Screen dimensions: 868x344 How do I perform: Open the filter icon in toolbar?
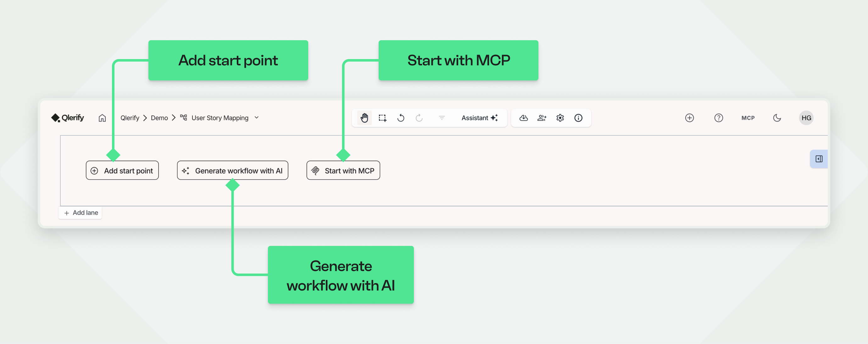pos(442,118)
